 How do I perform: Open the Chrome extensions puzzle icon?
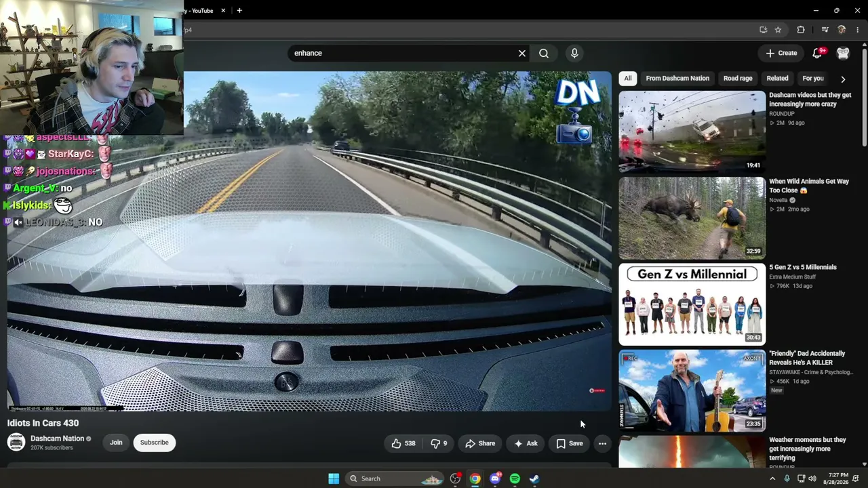click(x=801, y=30)
